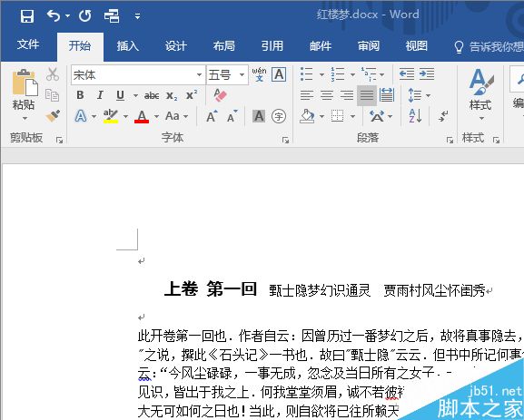Toggle bold formatting
Image resolution: width=524 pixels, height=420 pixels.
[x=80, y=95]
